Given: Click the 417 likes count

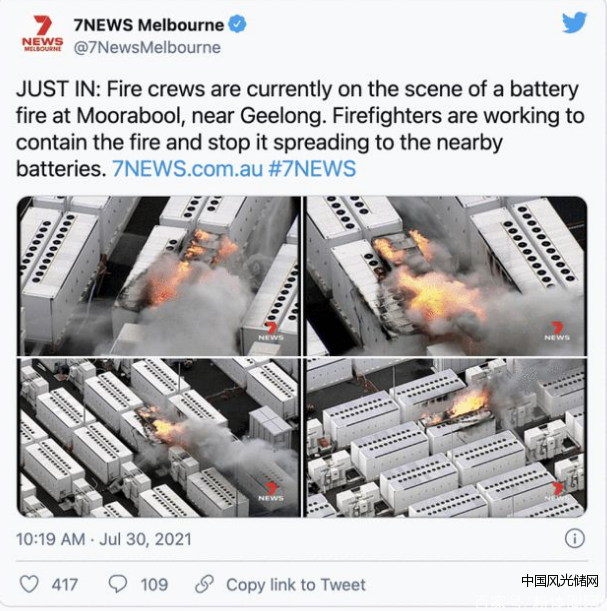Looking at the screenshot, I should click(x=65, y=585).
